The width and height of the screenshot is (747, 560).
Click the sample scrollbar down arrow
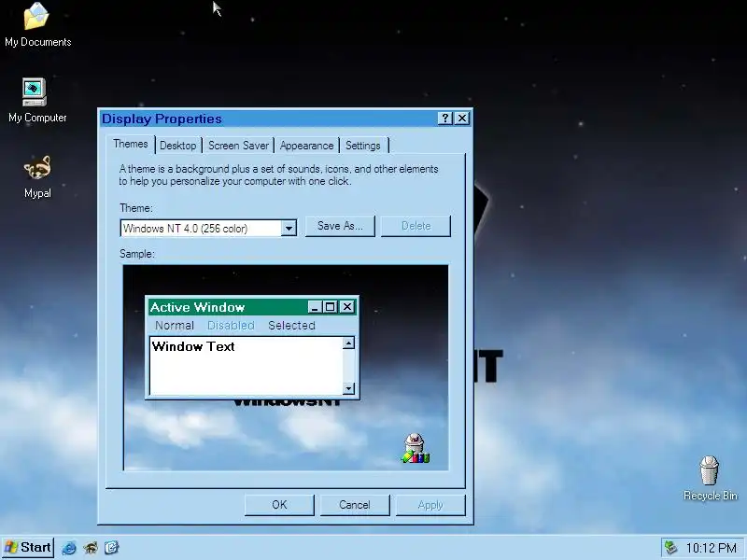coord(348,388)
